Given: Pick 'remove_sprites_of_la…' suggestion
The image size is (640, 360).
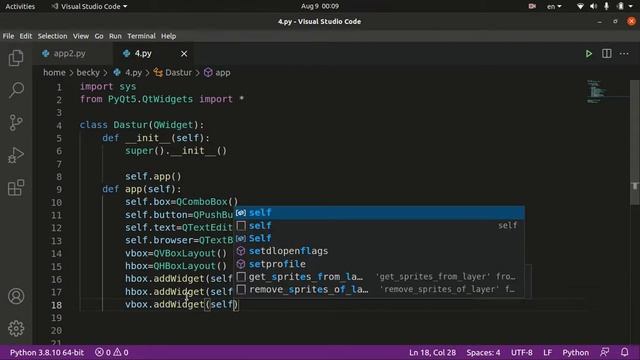Looking at the screenshot, I should click(379, 289).
